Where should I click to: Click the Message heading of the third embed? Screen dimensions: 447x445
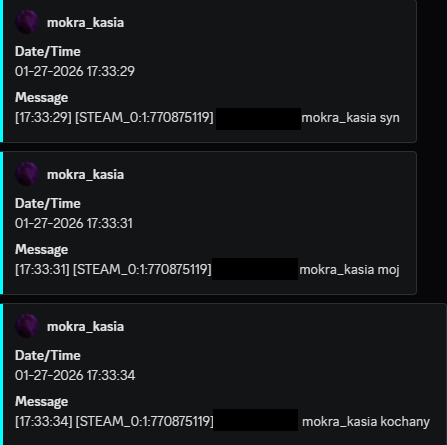click(41, 402)
